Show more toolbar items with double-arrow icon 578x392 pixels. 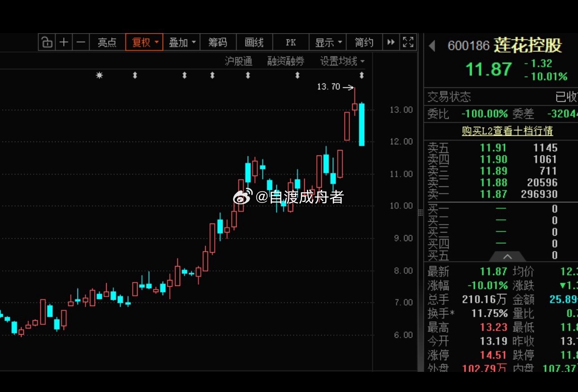391,43
